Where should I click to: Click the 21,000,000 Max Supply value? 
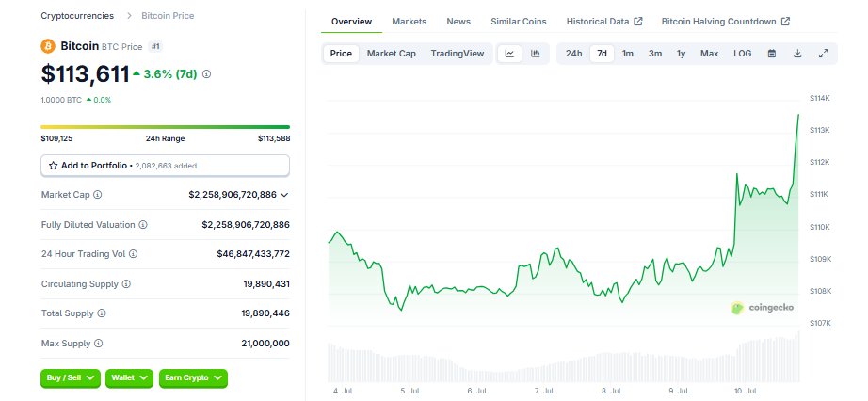(265, 344)
